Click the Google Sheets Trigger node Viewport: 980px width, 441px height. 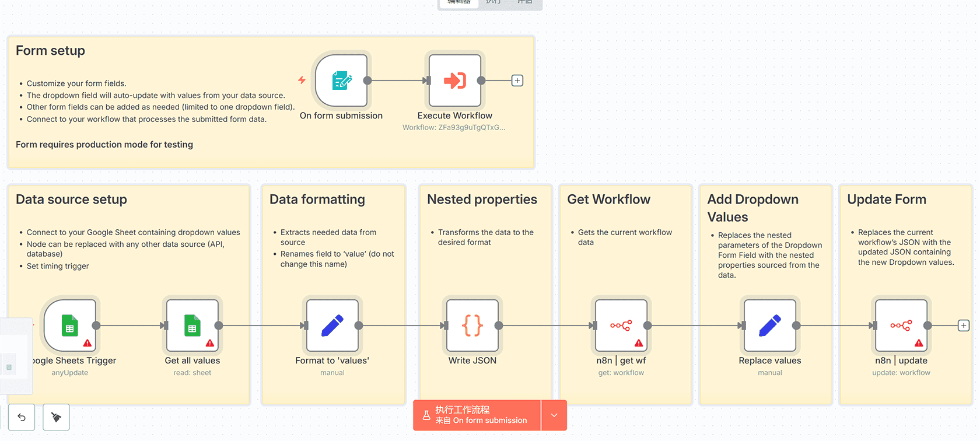[69, 325]
